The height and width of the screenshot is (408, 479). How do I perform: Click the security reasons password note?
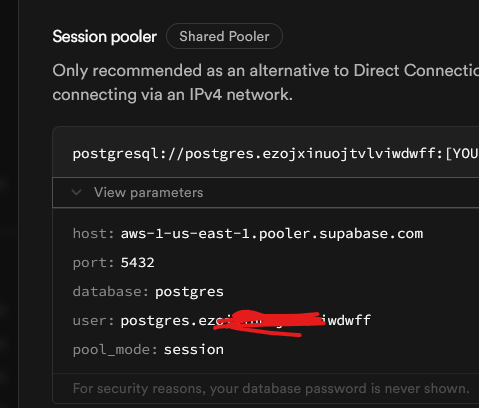pyautogui.click(x=271, y=388)
